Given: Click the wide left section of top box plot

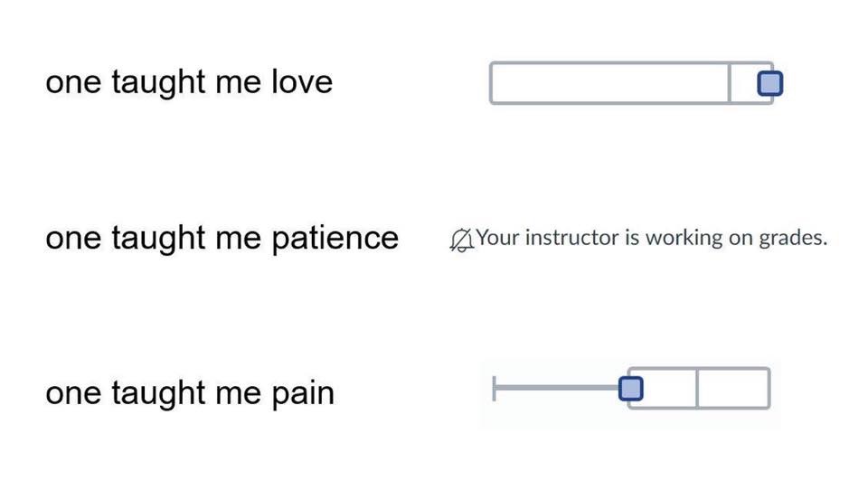Looking at the screenshot, I should pyautogui.click(x=609, y=83).
